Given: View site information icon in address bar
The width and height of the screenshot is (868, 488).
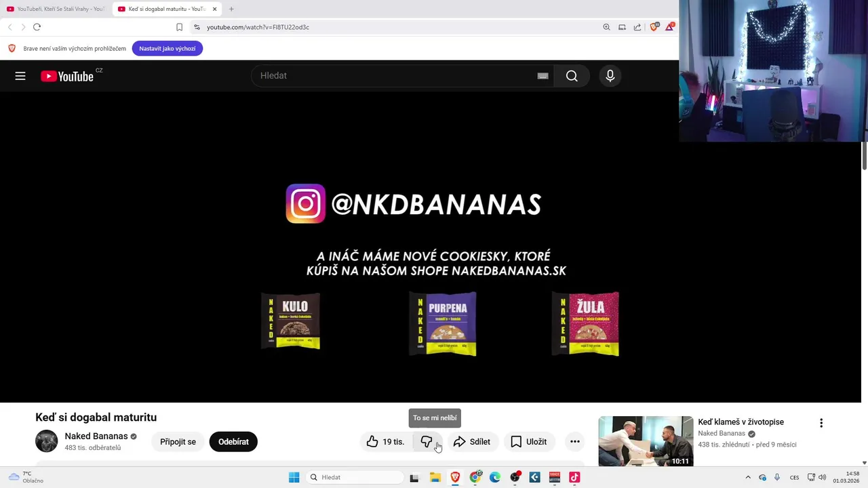Looking at the screenshot, I should click(x=197, y=27).
